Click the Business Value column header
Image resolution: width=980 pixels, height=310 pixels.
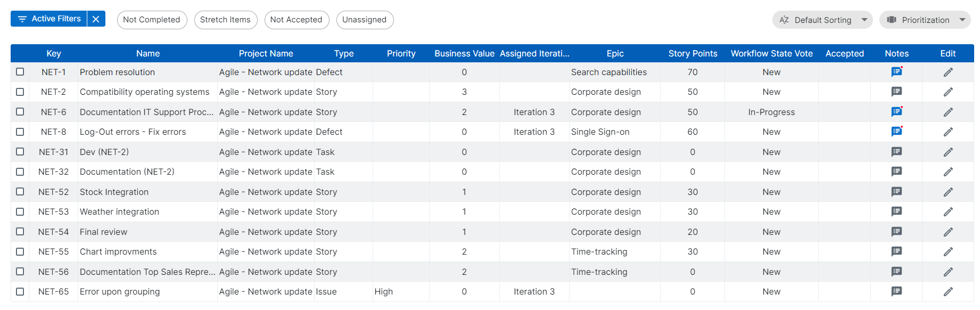[464, 53]
